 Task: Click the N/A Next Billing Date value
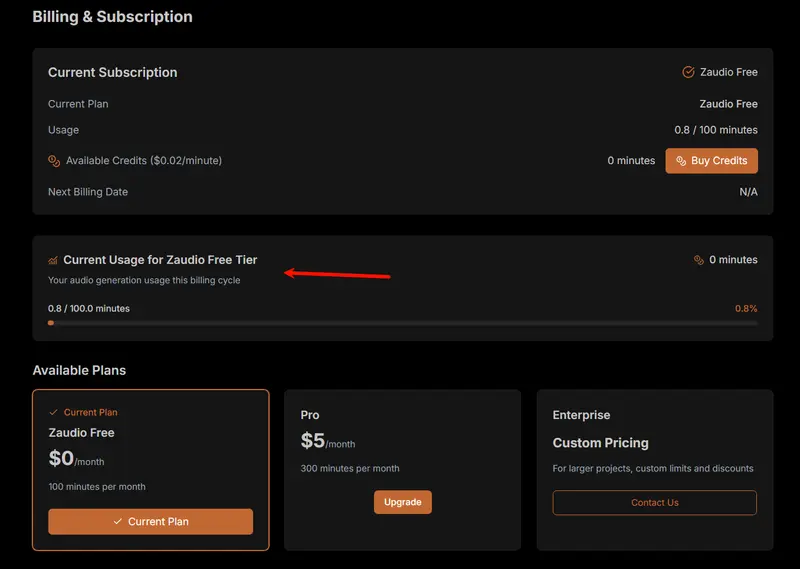(748, 192)
